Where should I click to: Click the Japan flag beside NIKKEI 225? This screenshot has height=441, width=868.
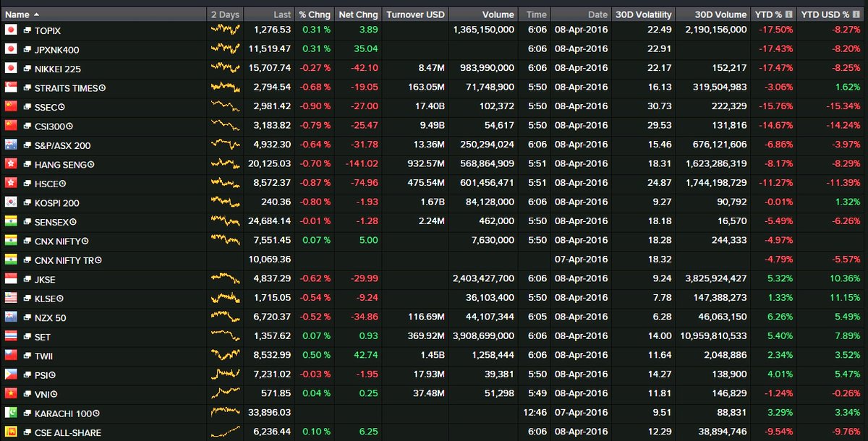point(10,69)
